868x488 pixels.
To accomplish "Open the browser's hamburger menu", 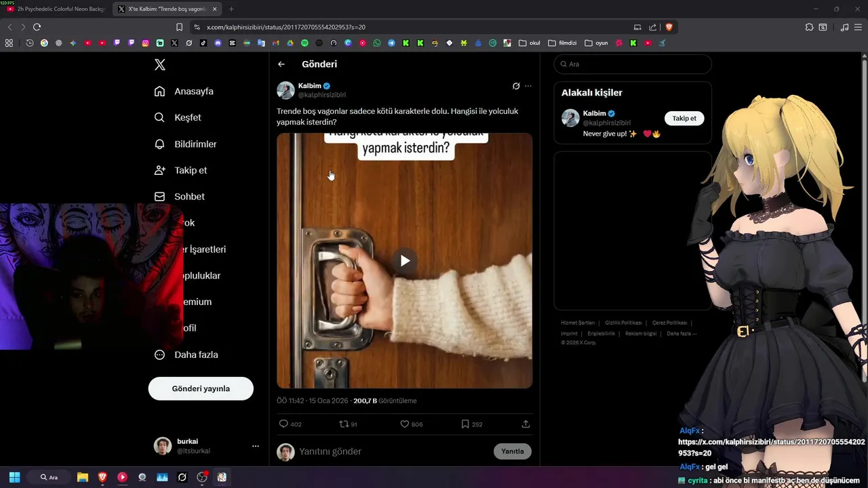I will [859, 27].
